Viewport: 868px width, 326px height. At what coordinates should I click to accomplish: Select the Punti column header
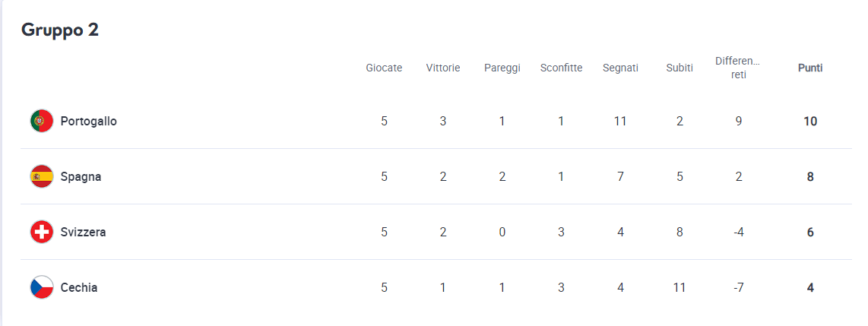(x=810, y=68)
